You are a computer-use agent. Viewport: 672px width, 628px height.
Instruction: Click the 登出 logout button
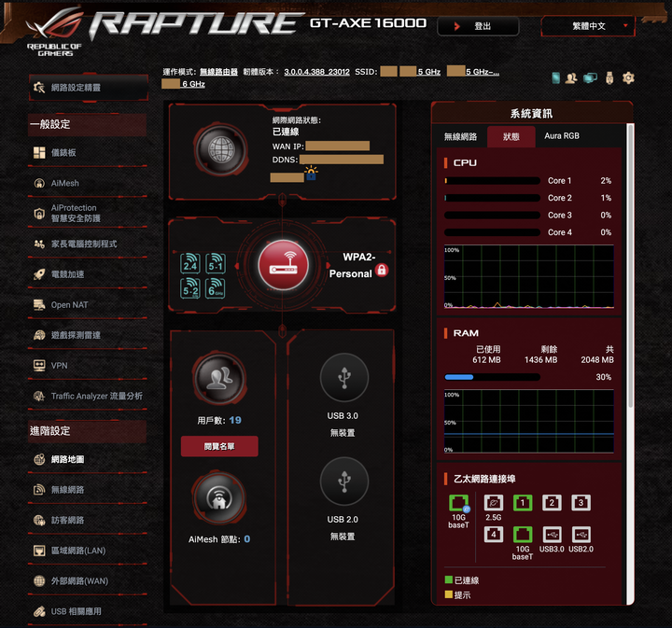coord(478,26)
